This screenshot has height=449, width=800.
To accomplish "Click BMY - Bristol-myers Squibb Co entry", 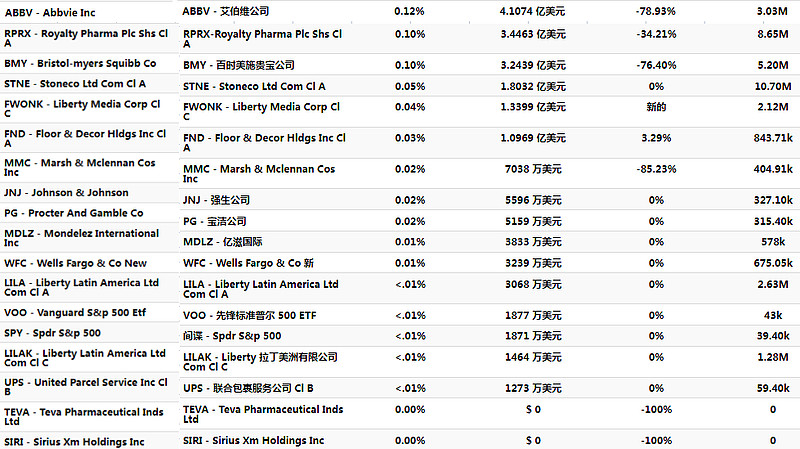I will click(x=80, y=64).
